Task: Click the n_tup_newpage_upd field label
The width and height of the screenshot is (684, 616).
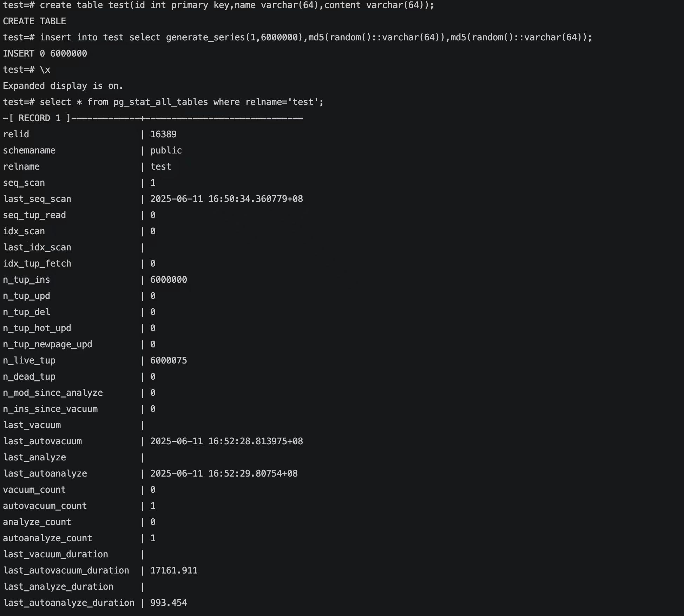Action: [x=48, y=344]
